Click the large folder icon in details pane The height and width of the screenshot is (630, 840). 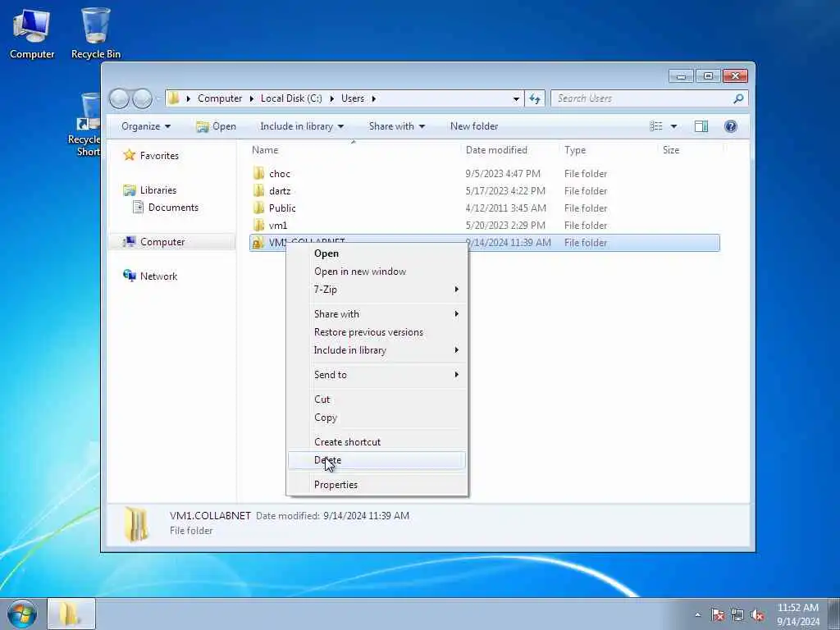coord(136,523)
